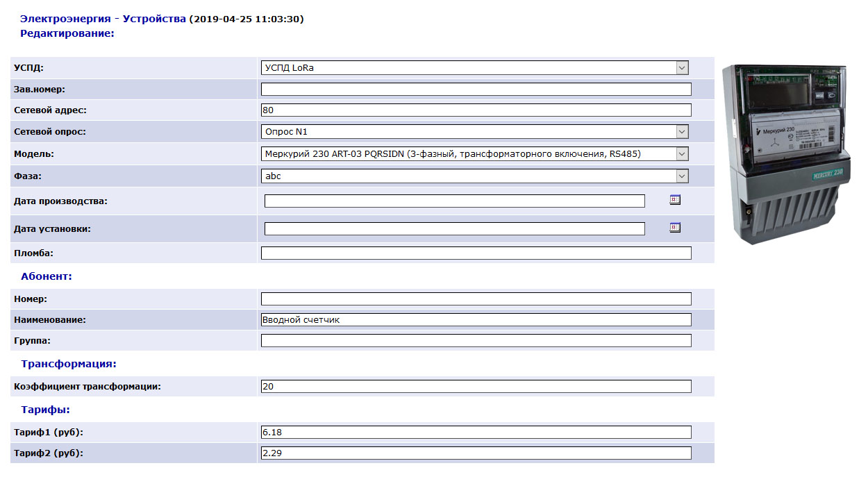Focus the Тариф1 (руб) field
868x486 pixels.
[476, 433]
